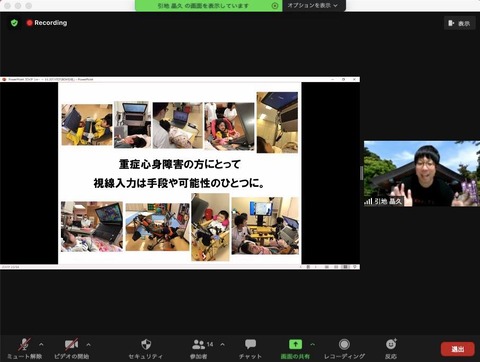Start video with ビデオの開始
Viewport: 480px width, 362px height.
click(71, 349)
